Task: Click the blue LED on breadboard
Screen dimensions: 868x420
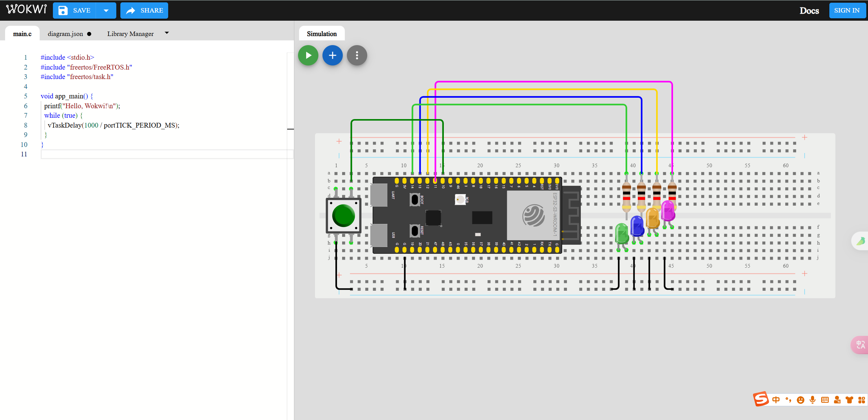Action: coord(637,226)
